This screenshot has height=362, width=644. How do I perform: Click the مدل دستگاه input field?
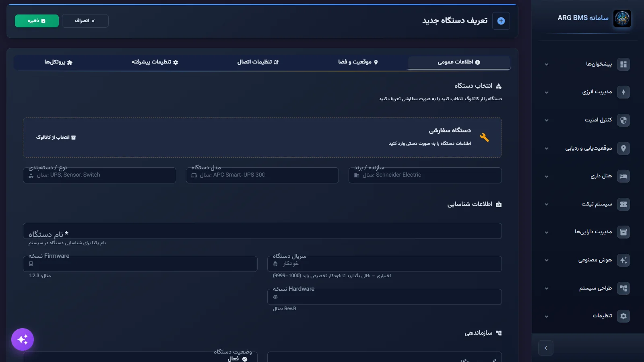262,175
